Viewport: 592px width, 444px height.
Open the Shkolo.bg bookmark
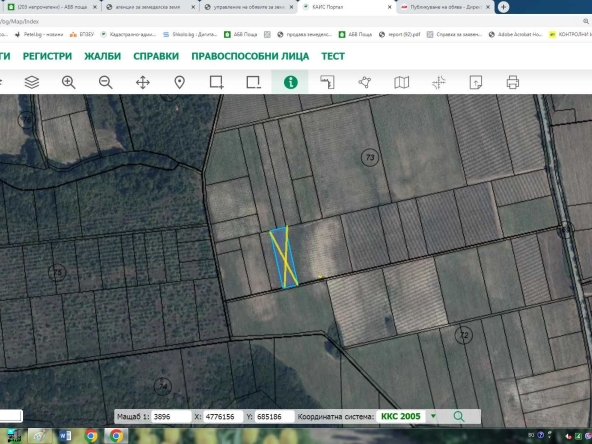pos(190,34)
